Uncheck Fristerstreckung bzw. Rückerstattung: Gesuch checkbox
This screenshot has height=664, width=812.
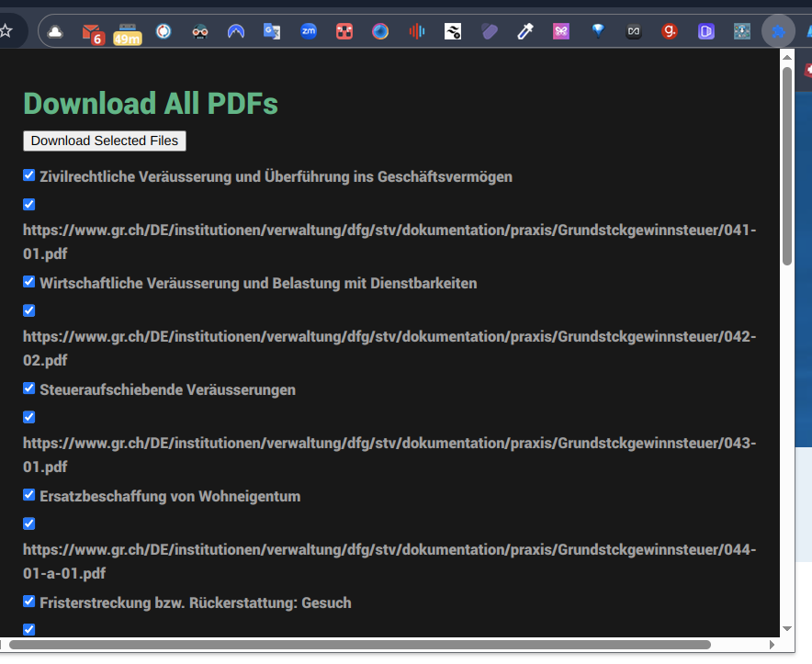tap(29, 602)
